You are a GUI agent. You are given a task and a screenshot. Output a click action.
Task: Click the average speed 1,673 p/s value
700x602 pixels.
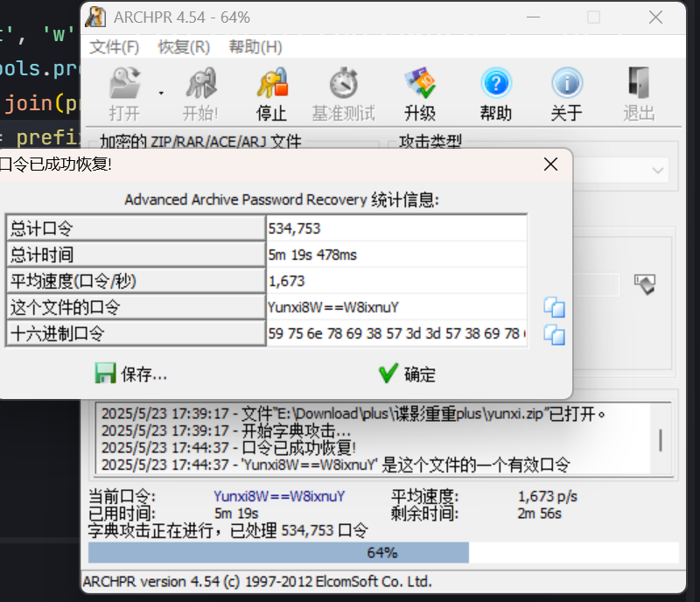[x=548, y=496]
